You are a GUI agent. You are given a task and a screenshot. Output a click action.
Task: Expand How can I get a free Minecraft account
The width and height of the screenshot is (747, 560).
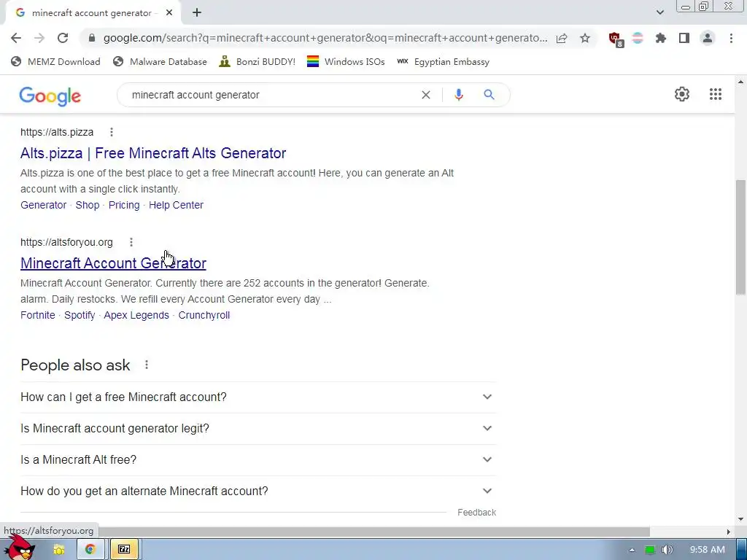click(258, 397)
